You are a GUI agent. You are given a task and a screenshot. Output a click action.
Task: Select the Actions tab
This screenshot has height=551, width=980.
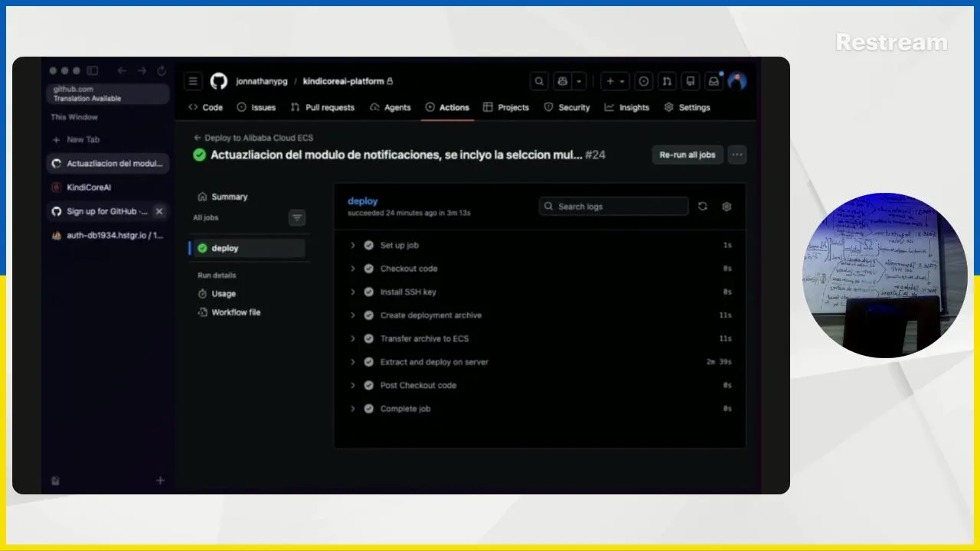[447, 108]
